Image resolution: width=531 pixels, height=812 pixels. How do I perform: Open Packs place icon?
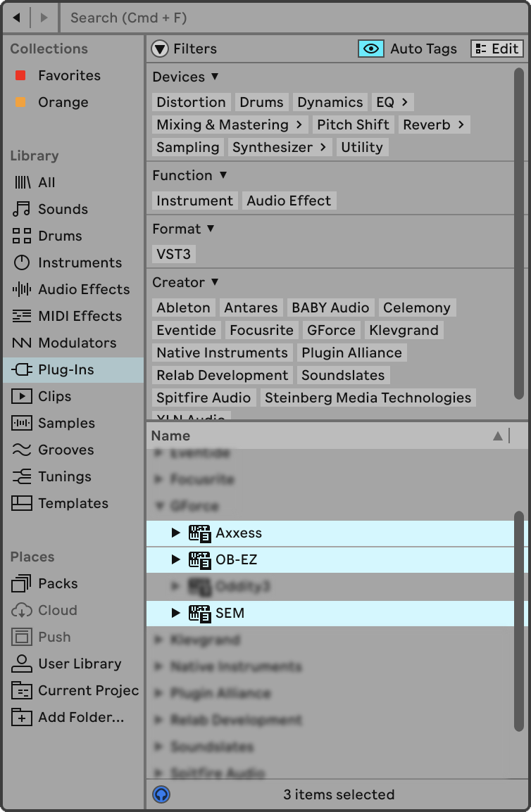(22, 583)
